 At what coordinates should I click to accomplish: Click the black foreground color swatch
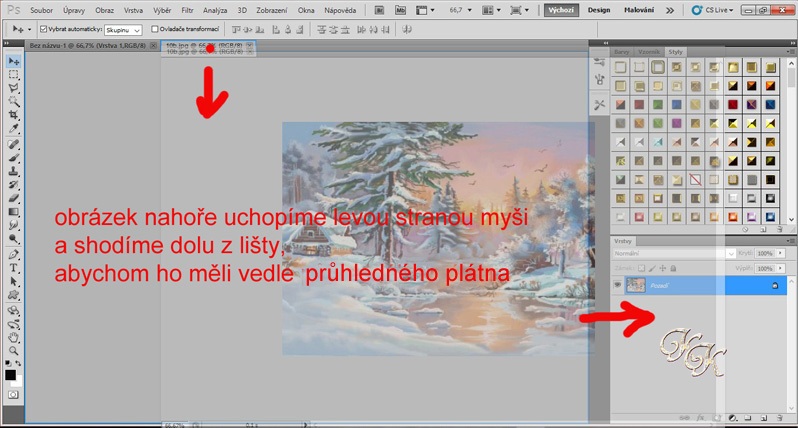(x=10, y=375)
